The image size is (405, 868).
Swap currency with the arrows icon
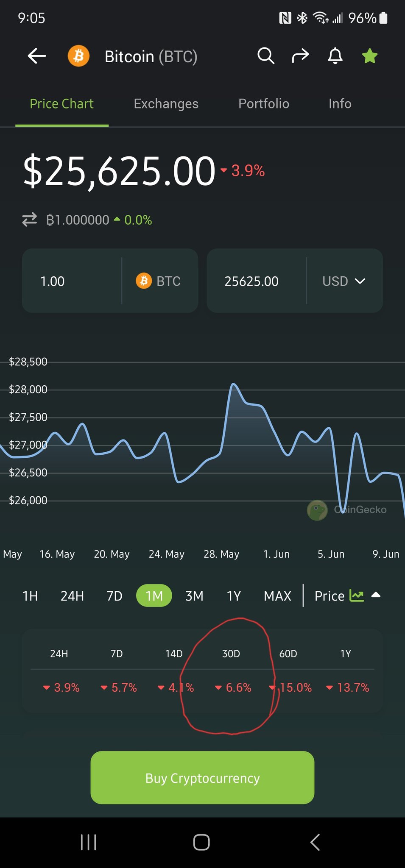(30, 220)
